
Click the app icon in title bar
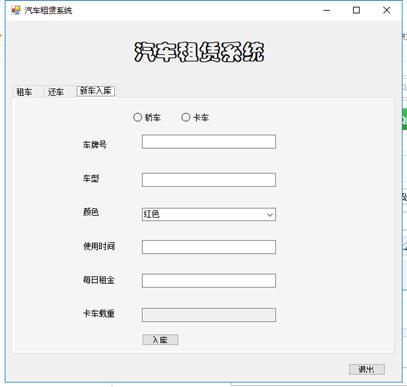point(16,10)
